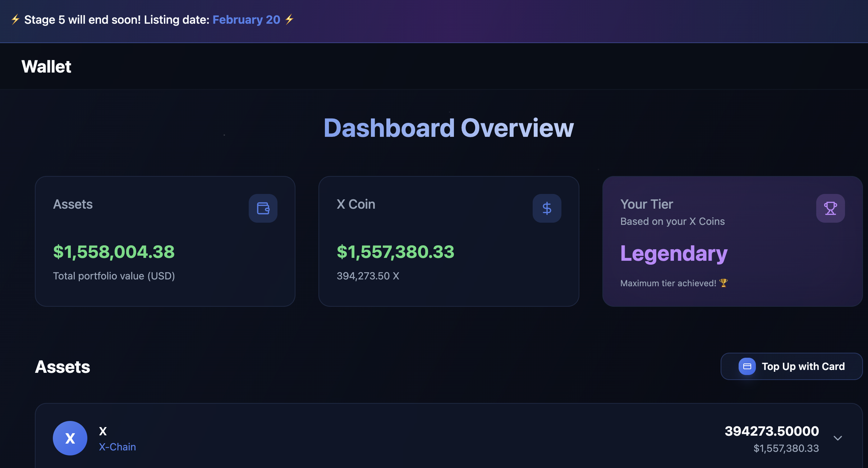Click the dollar sign icon on X Coin card
The image size is (868, 468).
coord(547,208)
